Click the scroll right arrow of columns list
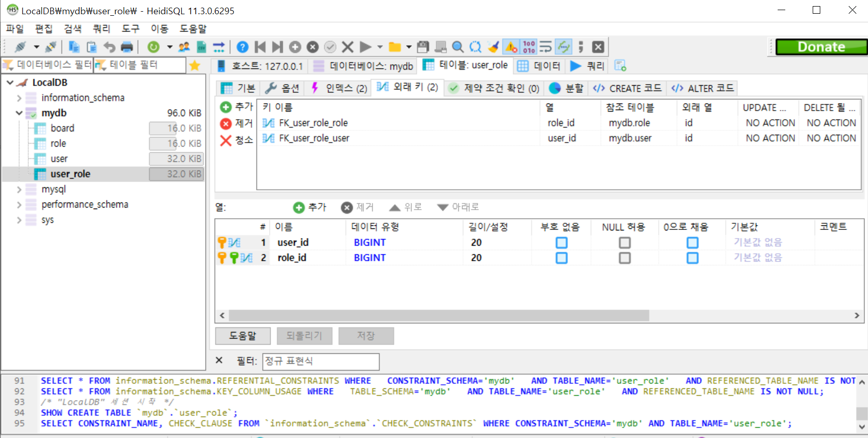 (x=857, y=316)
